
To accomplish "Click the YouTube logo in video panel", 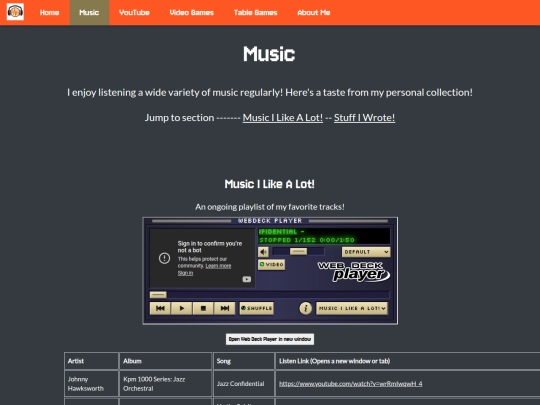I will [x=247, y=279].
